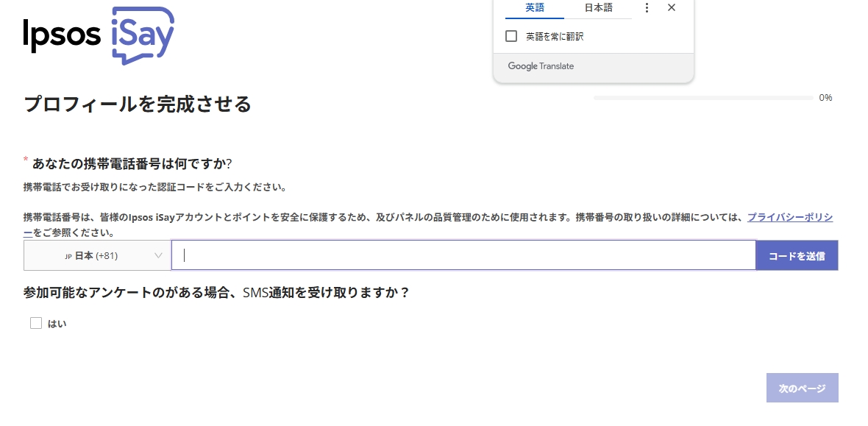The width and height of the screenshot is (868, 426).
Task: Click the 認証コードをご入力ください instruction text
Action: pos(155,187)
